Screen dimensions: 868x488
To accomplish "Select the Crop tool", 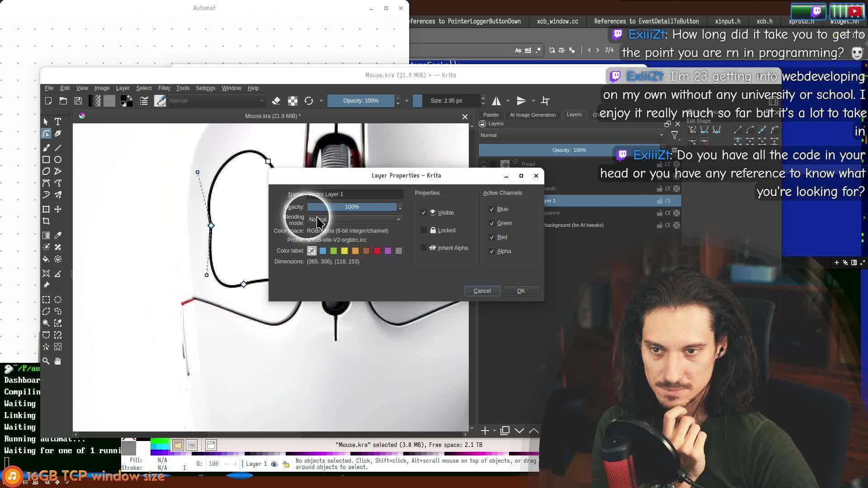I will click(x=46, y=221).
